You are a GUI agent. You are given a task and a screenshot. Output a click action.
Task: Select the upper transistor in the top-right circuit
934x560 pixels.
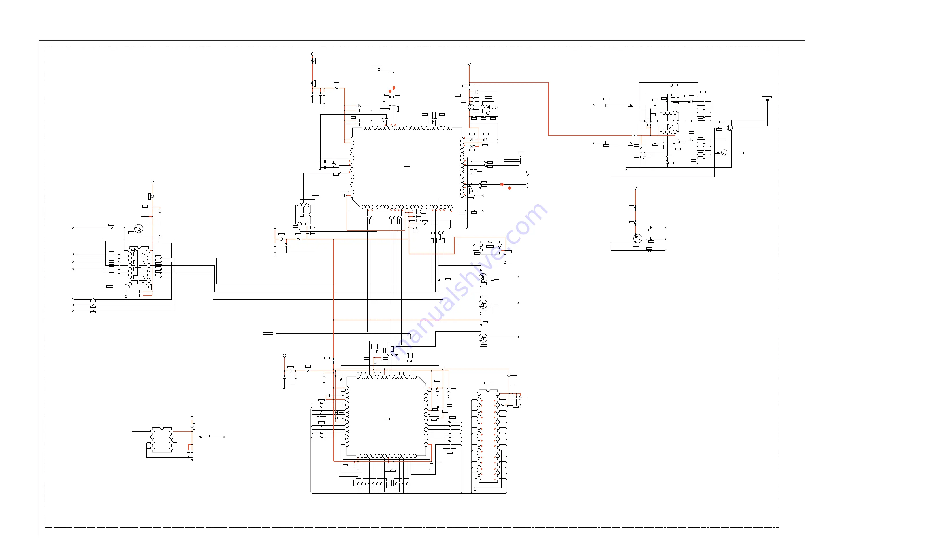(x=730, y=128)
